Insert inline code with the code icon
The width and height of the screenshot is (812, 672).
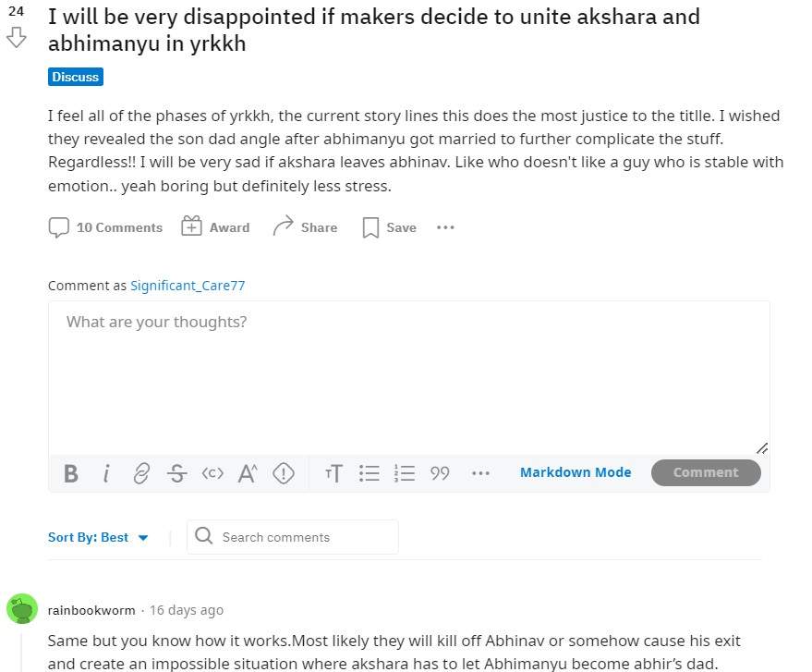click(212, 472)
